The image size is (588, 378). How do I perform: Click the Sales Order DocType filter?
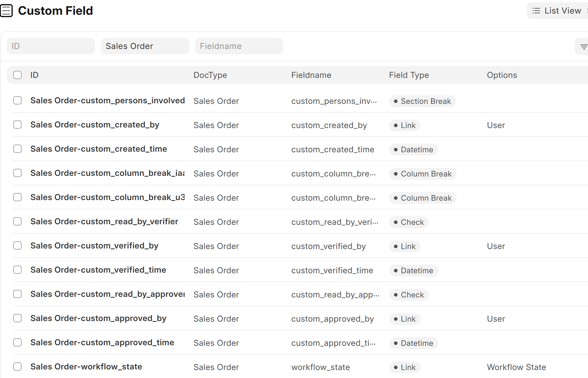pos(145,46)
